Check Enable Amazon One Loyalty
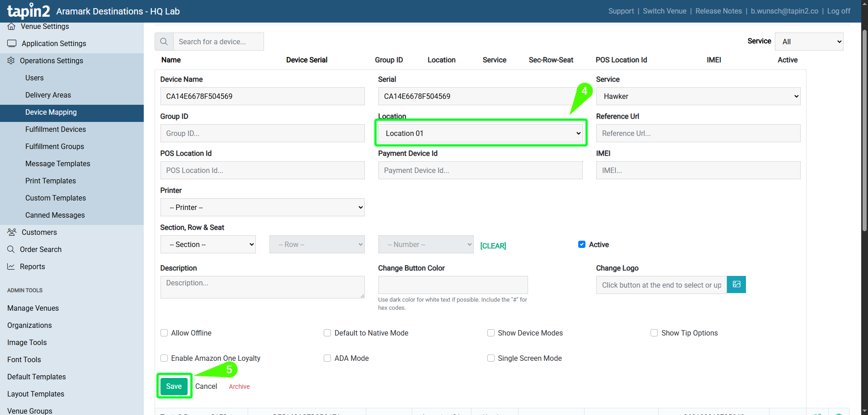 (164, 358)
